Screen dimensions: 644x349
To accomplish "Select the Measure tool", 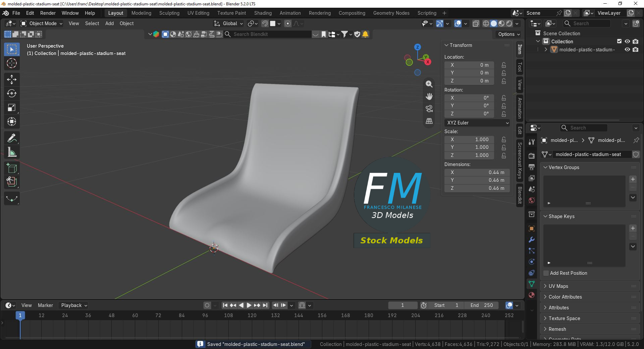I will [12, 152].
